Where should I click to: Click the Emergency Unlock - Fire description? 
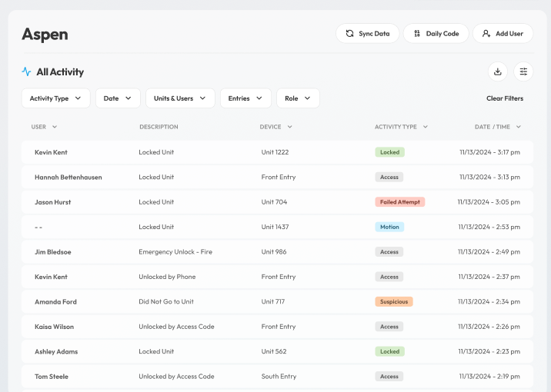pos(175,251)
